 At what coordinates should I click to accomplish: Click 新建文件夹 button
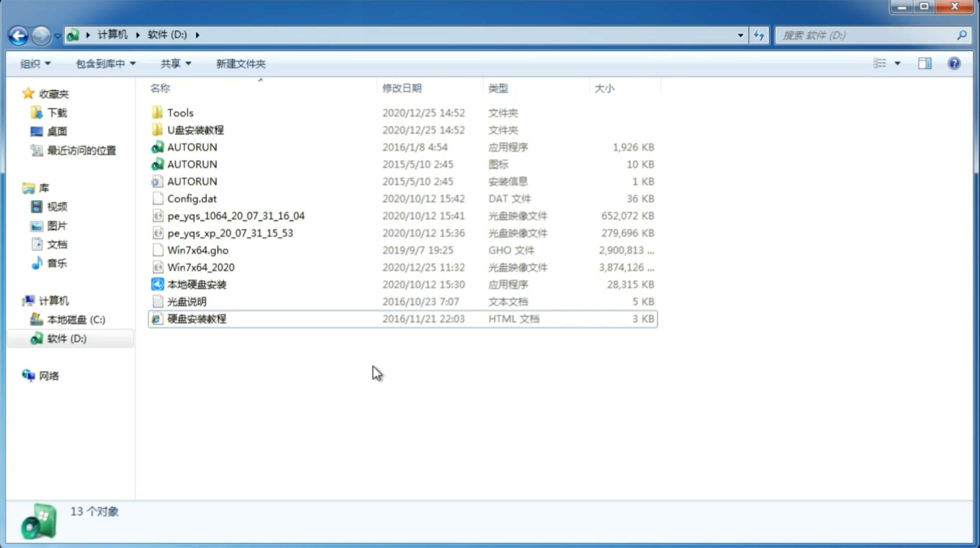(x=241, y=63)
